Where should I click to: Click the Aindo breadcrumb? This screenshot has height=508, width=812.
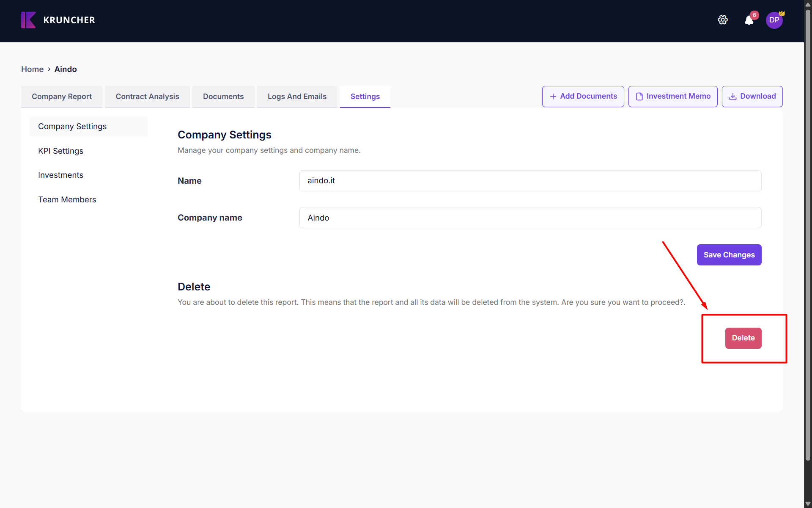(x=66, y=69)
